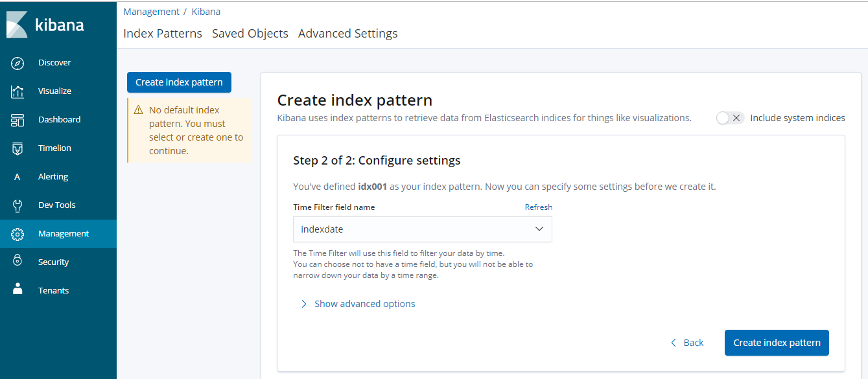Select Management sidebar entry
The height and width of the screenshot is (379, 868).
[x=58, y=234]
